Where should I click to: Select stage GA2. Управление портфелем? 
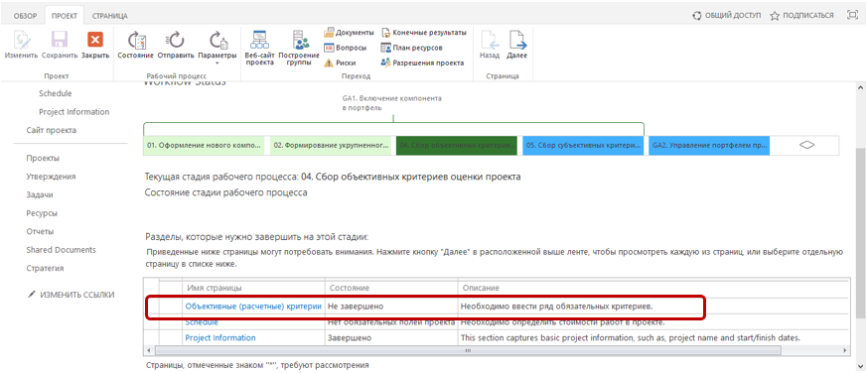pyautogui.click(x=709, y=146)
